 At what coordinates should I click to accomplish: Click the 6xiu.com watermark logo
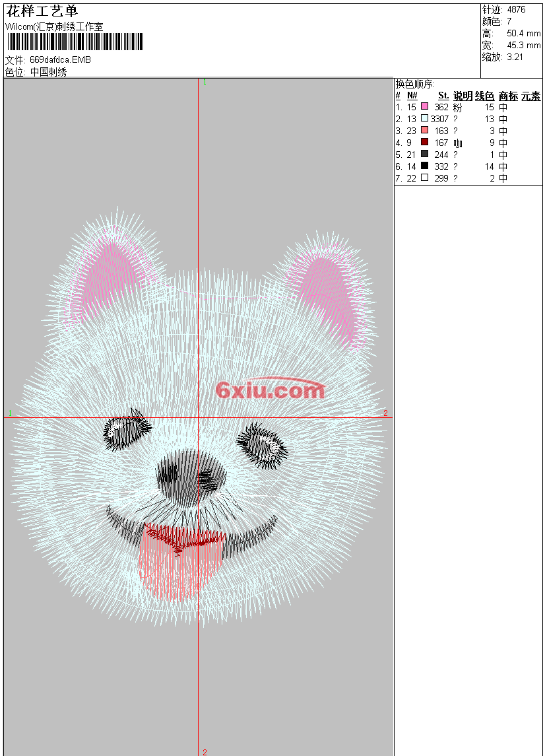pyautogui.click(x=270, y=390)
